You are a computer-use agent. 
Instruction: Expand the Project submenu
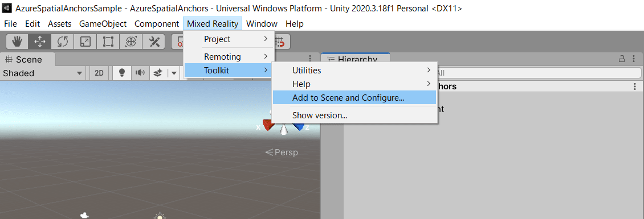pos(229,39)
